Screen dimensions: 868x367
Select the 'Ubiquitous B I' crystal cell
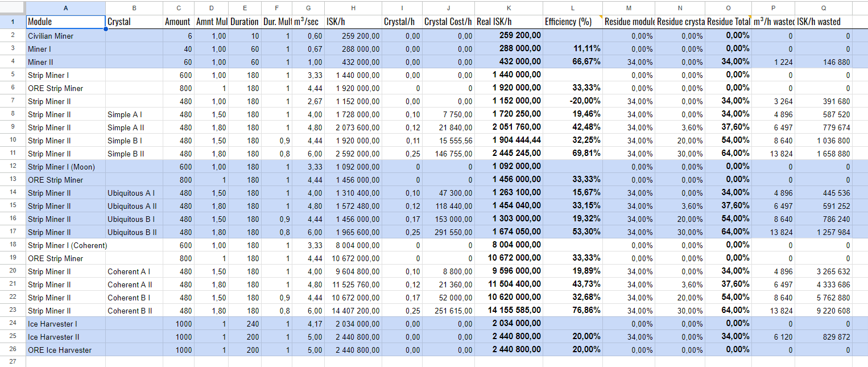(134, 219)
